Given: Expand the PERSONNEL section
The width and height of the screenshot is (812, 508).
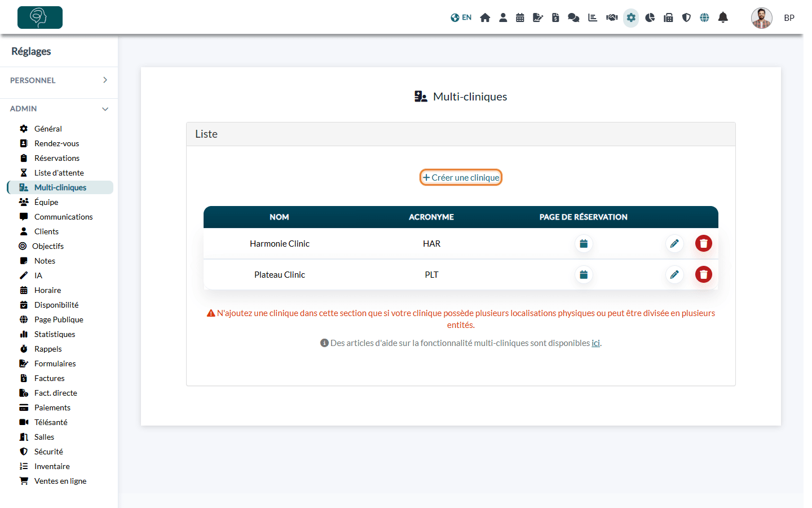Looking at the screenshot, I should 59,80.
